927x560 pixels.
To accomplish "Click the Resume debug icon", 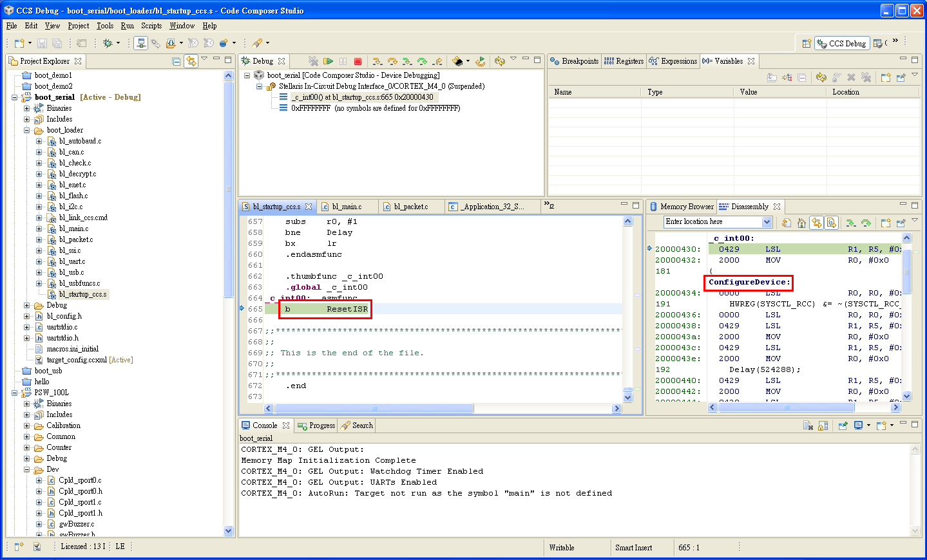I will pos(328,61).
